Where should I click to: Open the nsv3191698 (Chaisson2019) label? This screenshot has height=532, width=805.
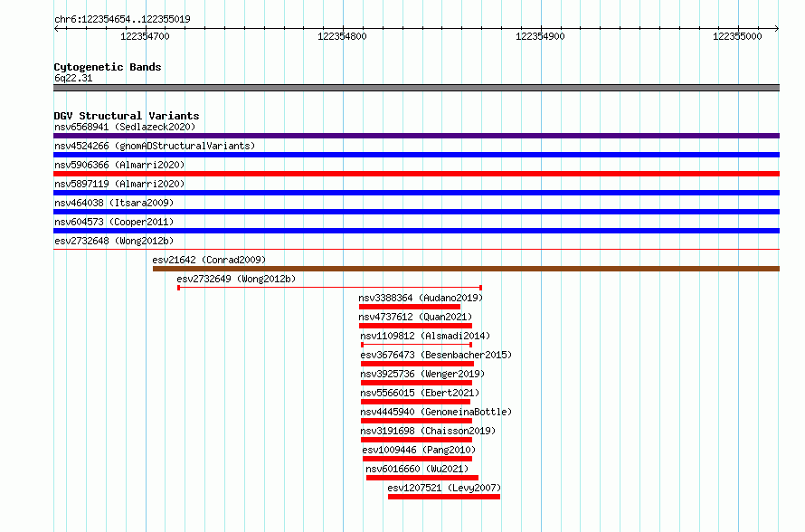pyautogui.click(x=428, y=431)
